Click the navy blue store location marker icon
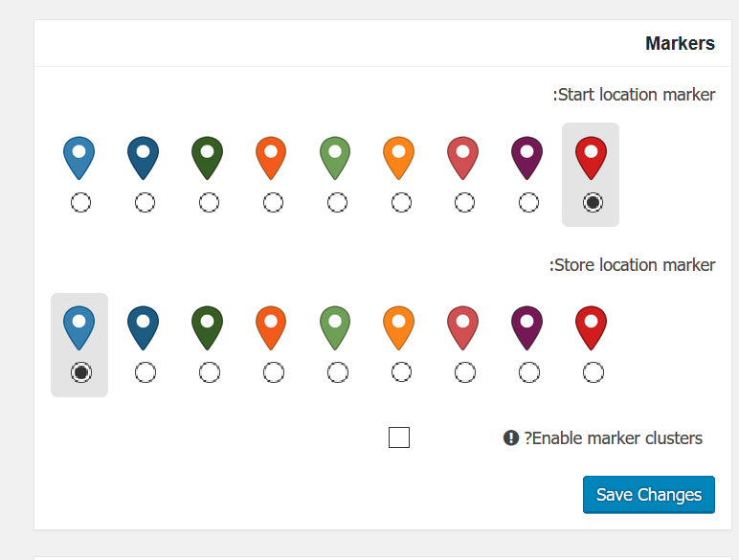Viewport: 739px width, 560px height. (143, 328)
